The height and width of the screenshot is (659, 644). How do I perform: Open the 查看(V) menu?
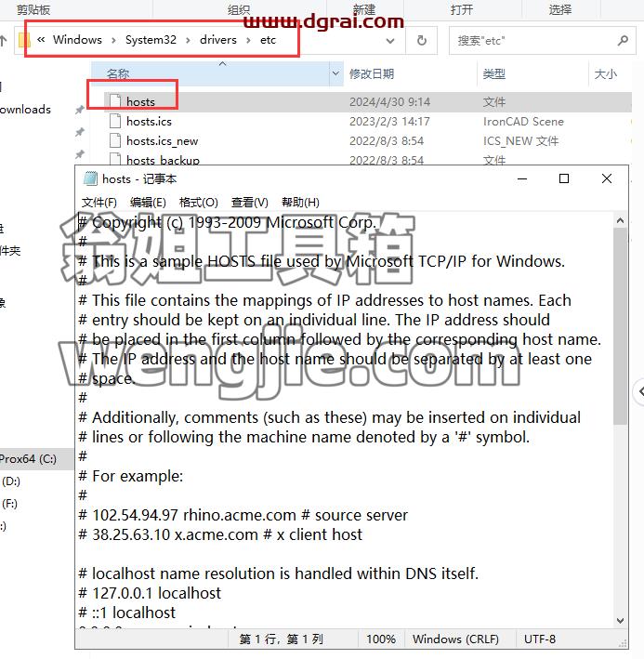(x=250, y=202)
